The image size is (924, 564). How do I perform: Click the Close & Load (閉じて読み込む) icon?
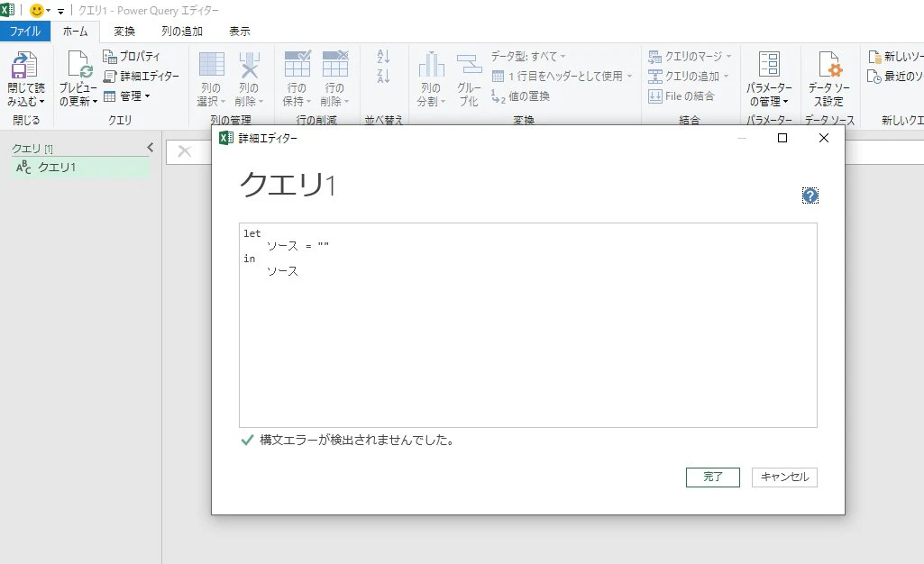[x=24, y=65]
